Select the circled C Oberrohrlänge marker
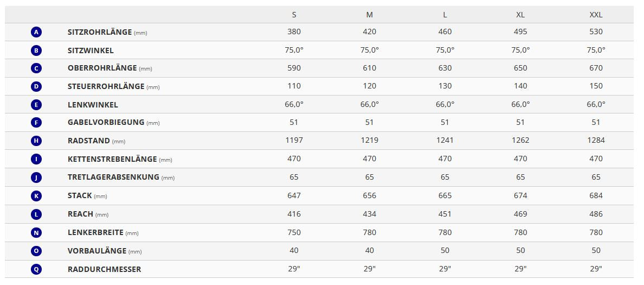644x285 pixels. (x=36, y=68)
